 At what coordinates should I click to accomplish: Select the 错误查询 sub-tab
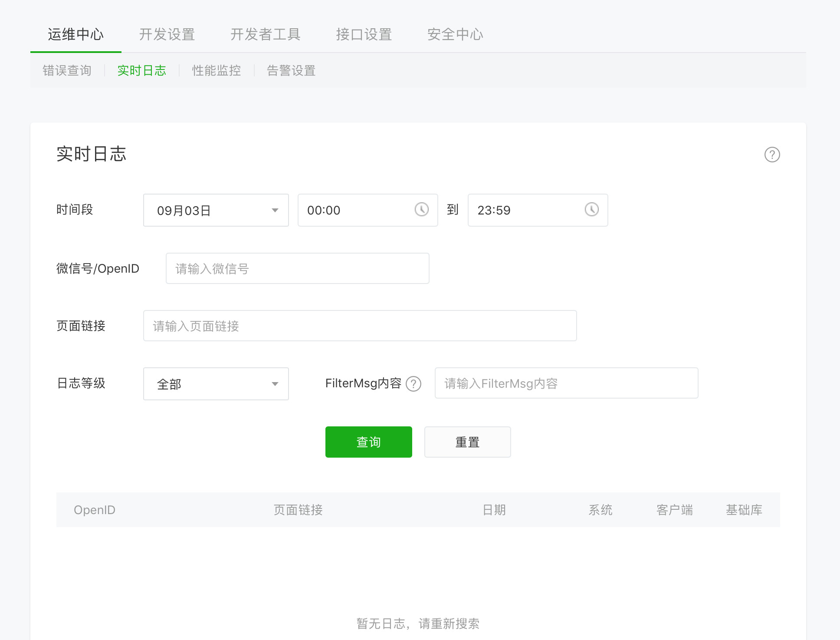pyautogui.click(x=67, y=70)
